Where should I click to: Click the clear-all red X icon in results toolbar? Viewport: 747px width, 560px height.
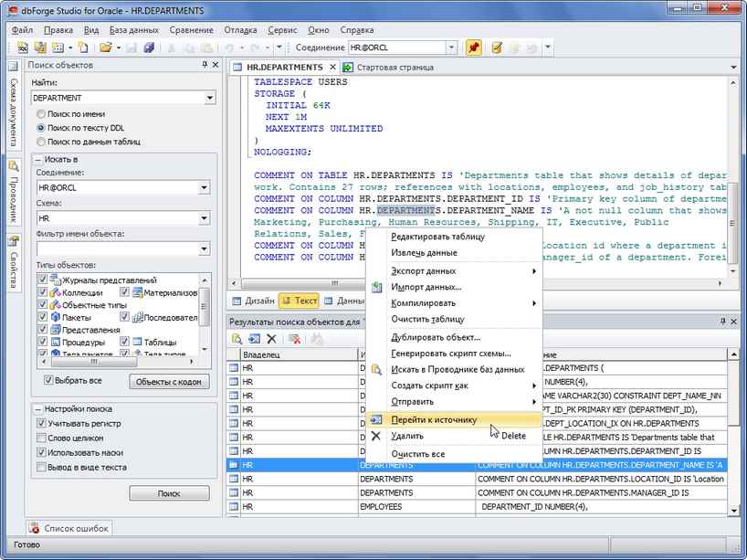coord(294,339)
